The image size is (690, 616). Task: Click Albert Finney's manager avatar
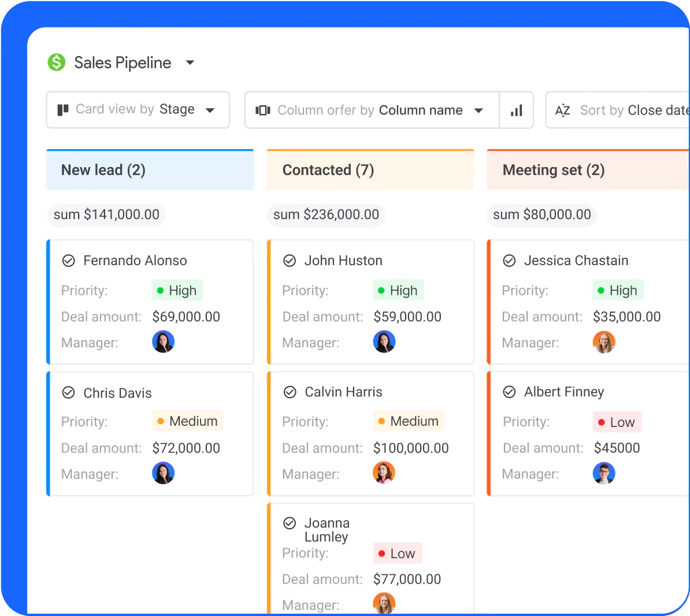pyautogui.click(x=604, y=473)
